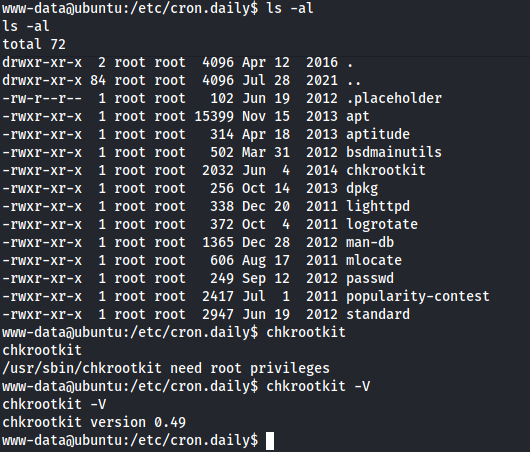Click the popularity-contest filename
Screen dimensions: 530x452
[418, 296]
